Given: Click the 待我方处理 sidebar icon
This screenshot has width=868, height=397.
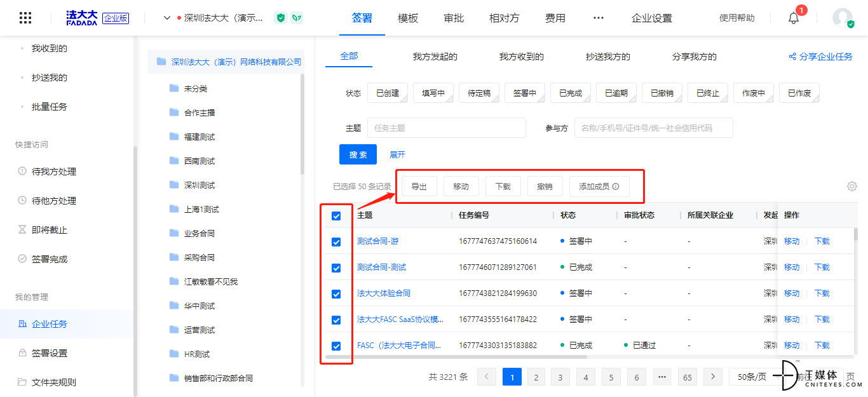Looking at the screenshot, I should click(x=22, y=172).
